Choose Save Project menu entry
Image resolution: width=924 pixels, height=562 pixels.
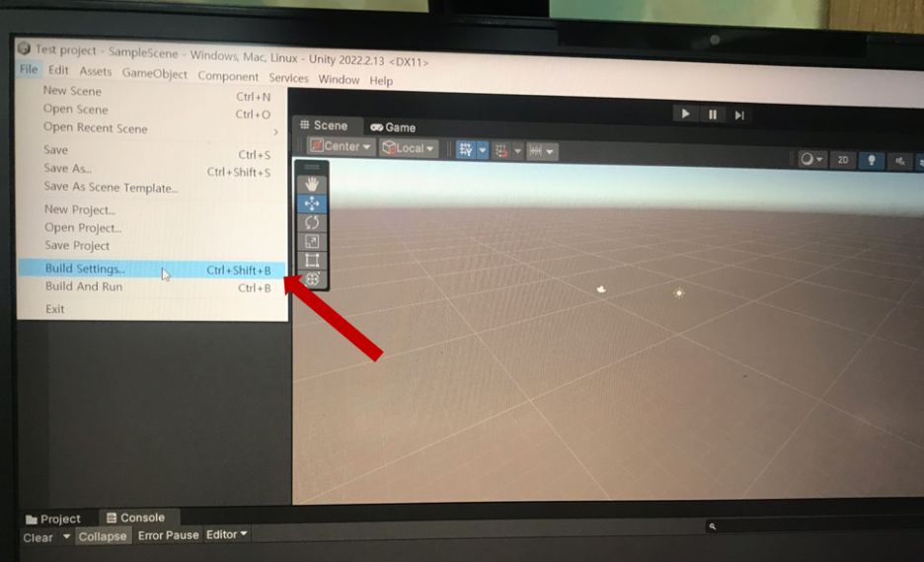point(152,245)
